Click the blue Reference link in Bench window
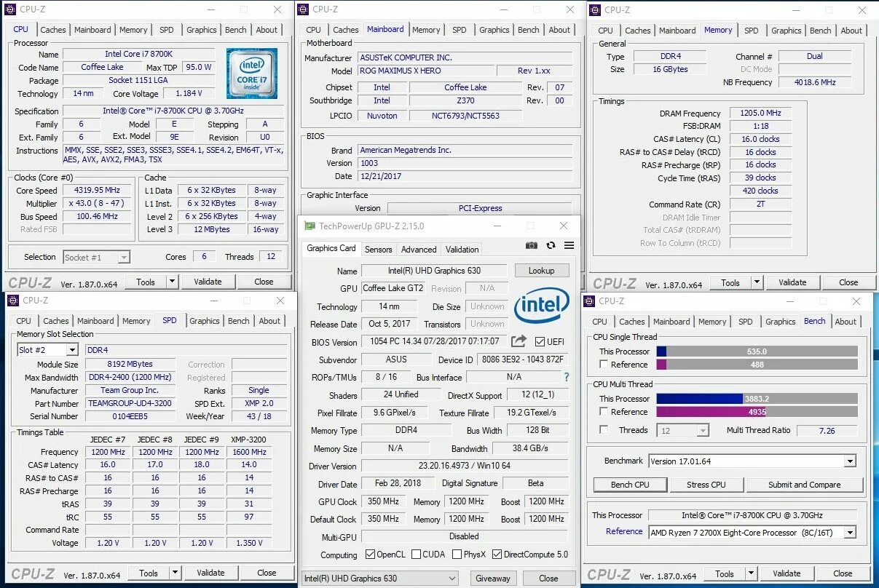This screenshot has width=879, height=588. (624, 532)
